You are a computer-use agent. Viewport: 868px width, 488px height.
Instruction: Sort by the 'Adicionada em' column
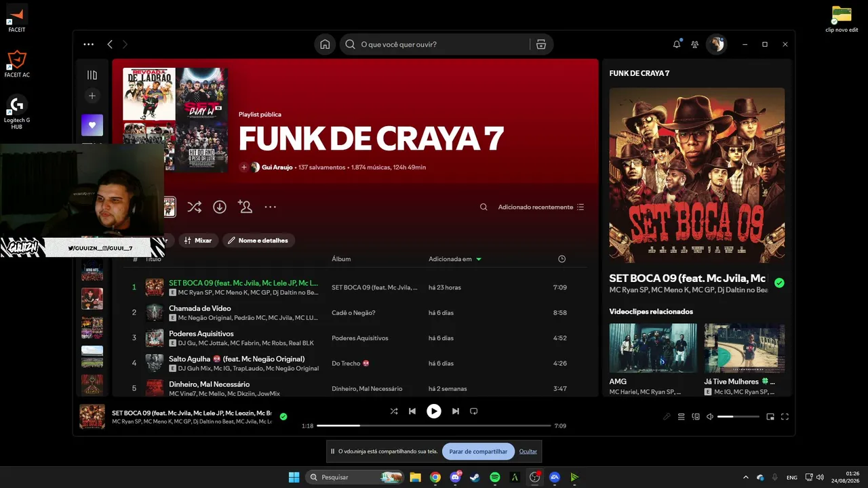tap(455, 259)
